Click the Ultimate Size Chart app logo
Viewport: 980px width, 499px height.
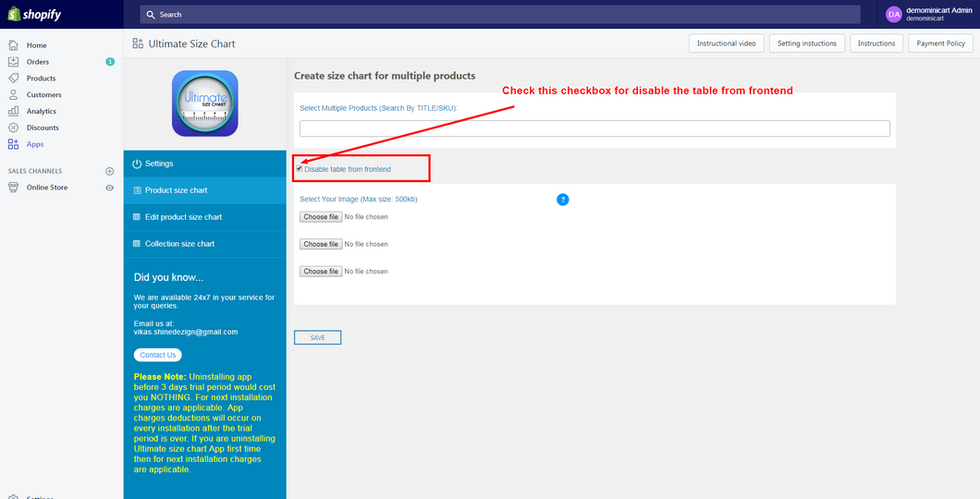tap(205, 103)
